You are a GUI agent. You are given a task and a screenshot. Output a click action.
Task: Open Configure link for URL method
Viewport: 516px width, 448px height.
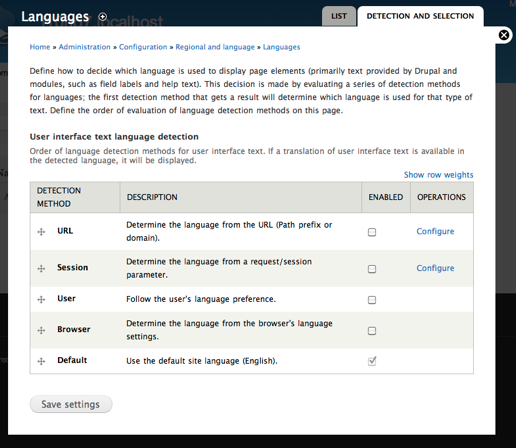(435, 231)
